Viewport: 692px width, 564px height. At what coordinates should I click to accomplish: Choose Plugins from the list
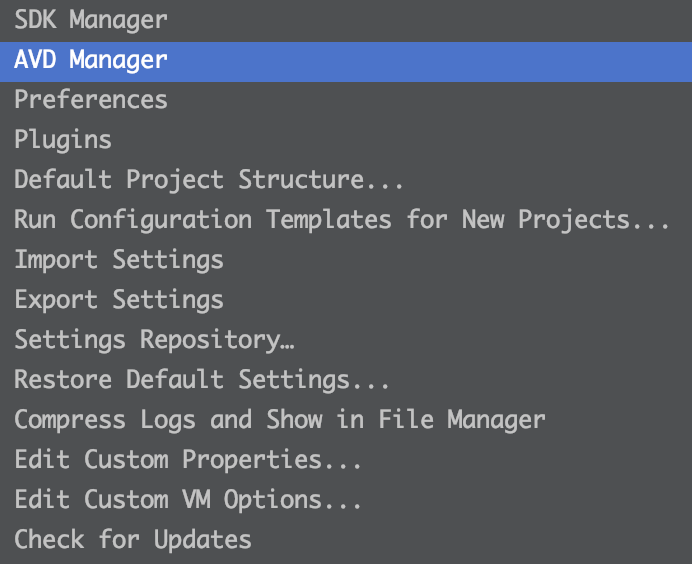(x=346, y=140)
